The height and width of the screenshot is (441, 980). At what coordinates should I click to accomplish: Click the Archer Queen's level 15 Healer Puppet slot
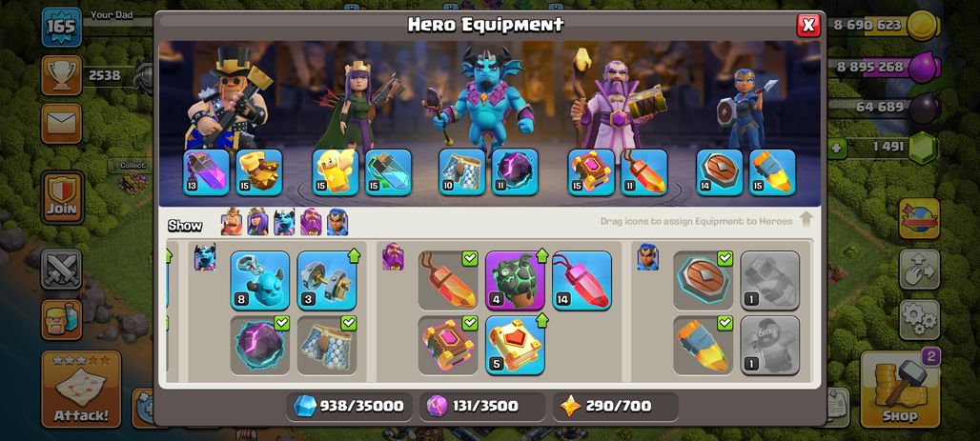point(336,172)
